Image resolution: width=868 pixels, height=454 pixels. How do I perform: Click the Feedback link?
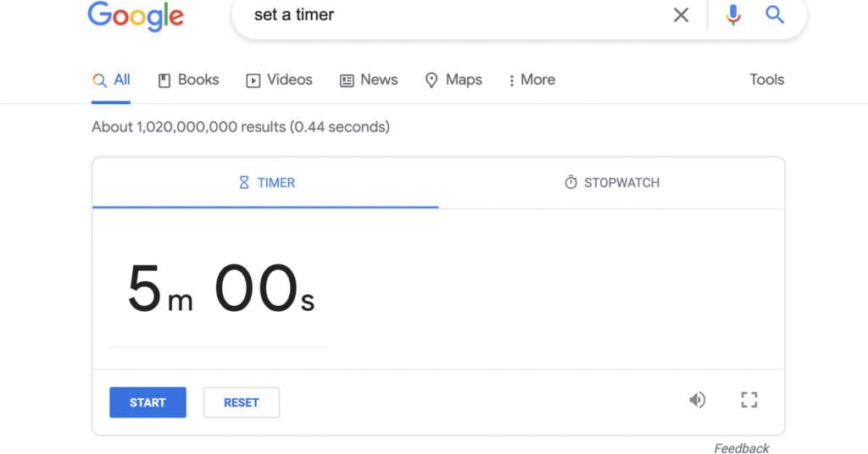click(741, 448)
